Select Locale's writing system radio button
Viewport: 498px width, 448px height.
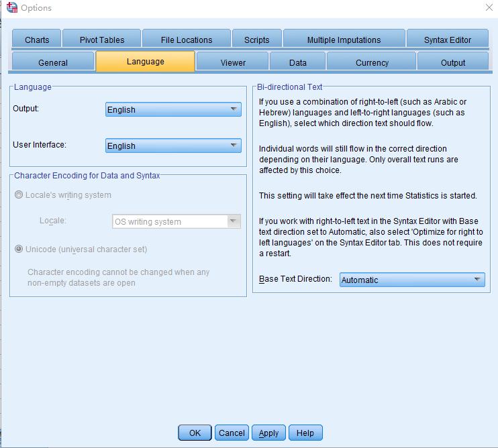(19, 194)
